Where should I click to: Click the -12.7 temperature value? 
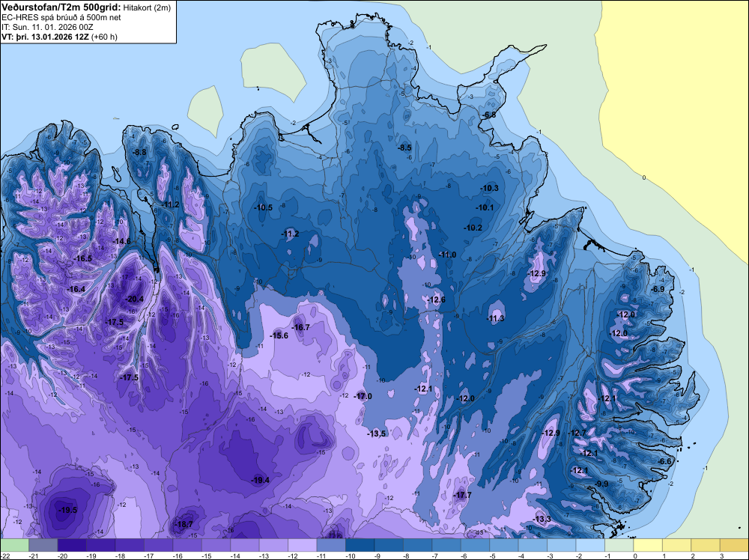577,433
